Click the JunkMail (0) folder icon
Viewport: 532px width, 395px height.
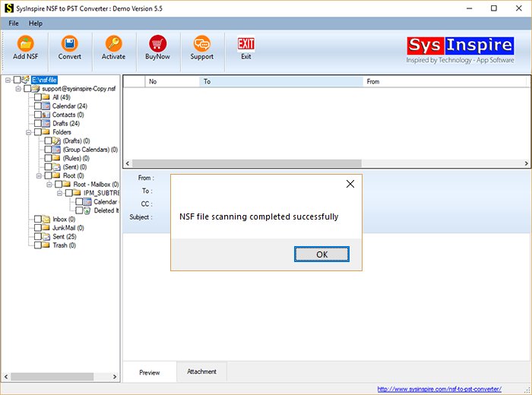coord(46,228)
